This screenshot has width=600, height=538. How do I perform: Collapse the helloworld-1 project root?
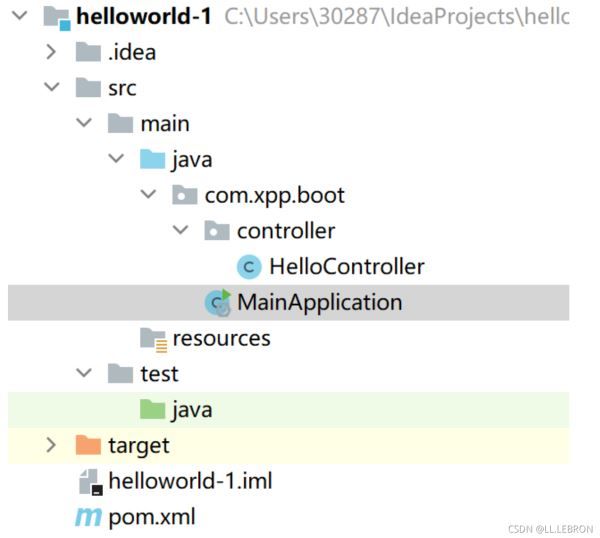pyautogui.click(x=20, y=16)
